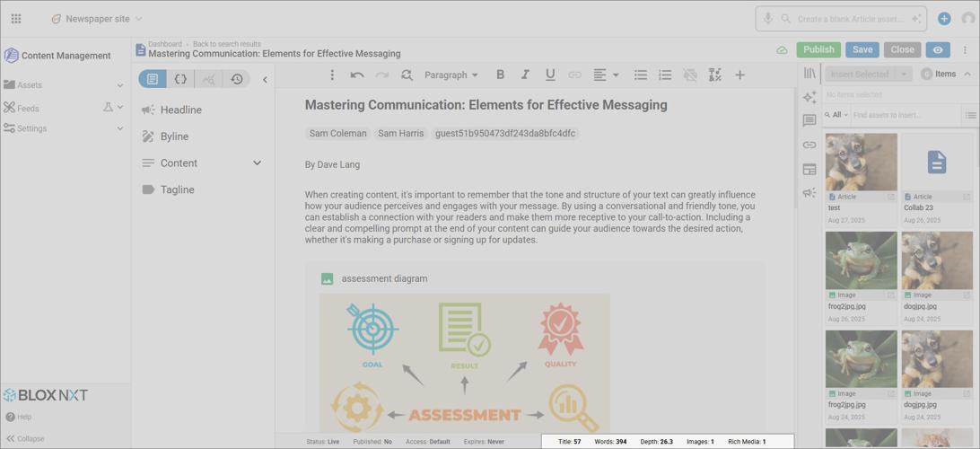Open the comments panel
Viewport: 980px width, 449px height.
(x=809, y=120)
